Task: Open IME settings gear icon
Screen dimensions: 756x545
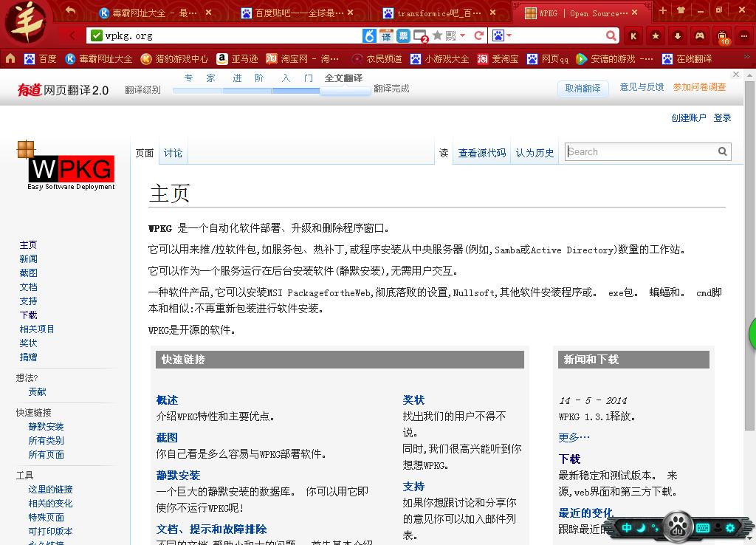Action: [730, 527]
